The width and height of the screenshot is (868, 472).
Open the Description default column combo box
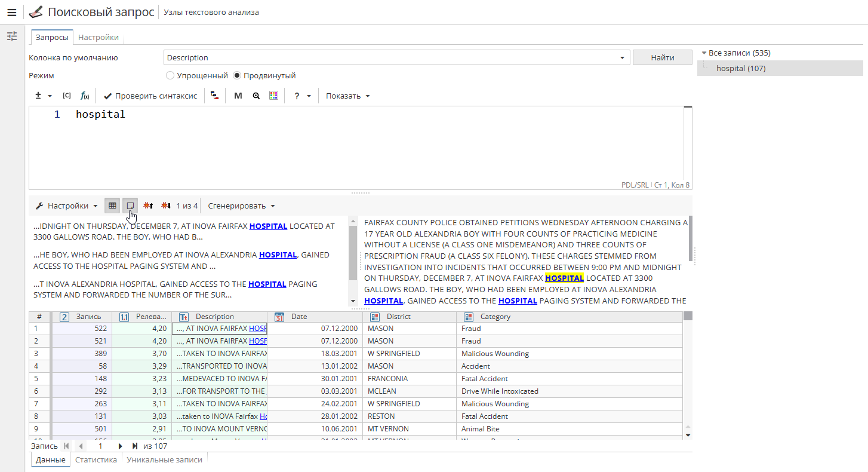[x=396, y=57]
